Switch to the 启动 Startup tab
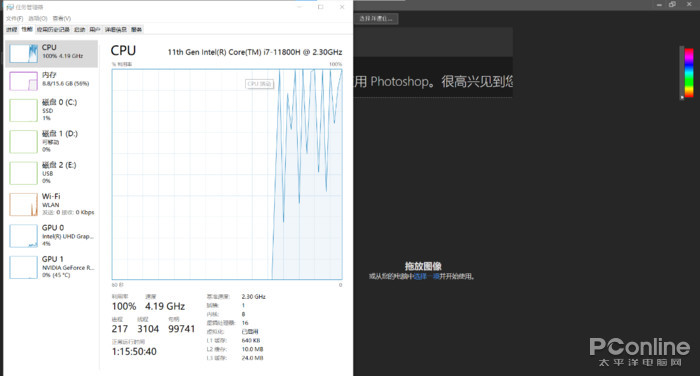Image resolution: width=700 pixels, height=376 pixels. [79, 29]
